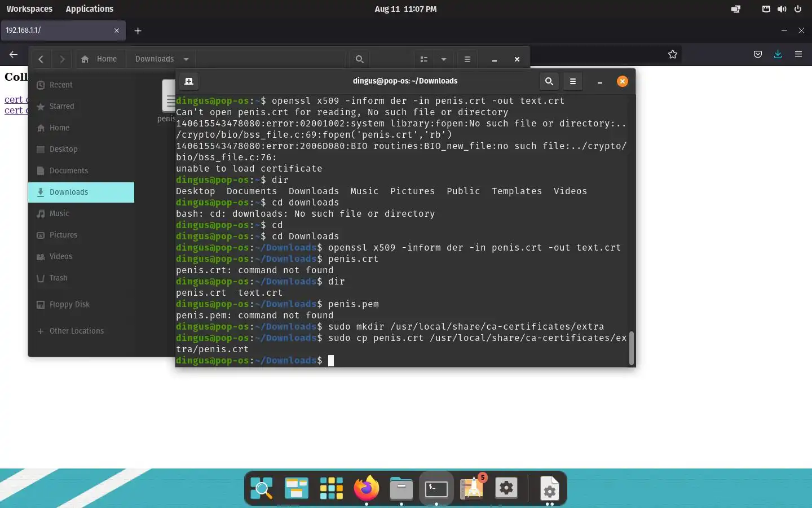Screen dimensions: 812x508
Task: Open the Applications menu
Action: click(90, 9)
